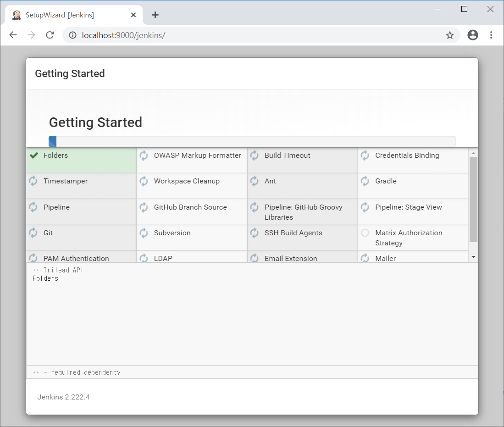Click the browser forward arrow
Screen dimensions: 504x427
32,35
